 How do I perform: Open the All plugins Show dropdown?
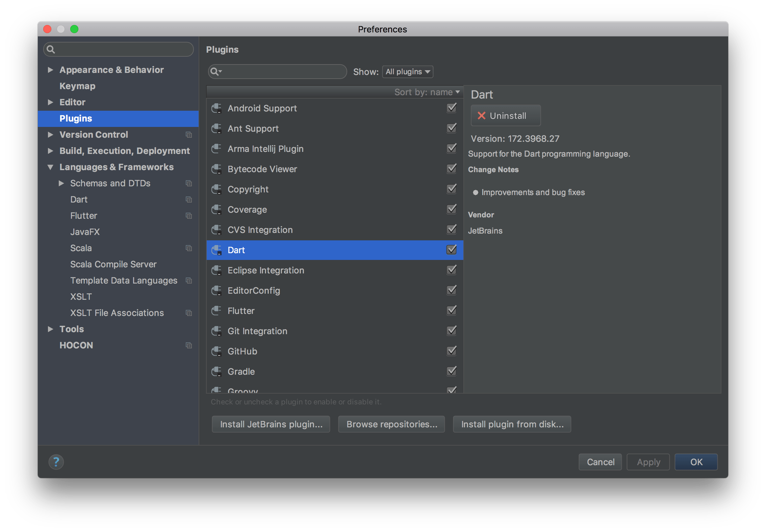[408, 72]
